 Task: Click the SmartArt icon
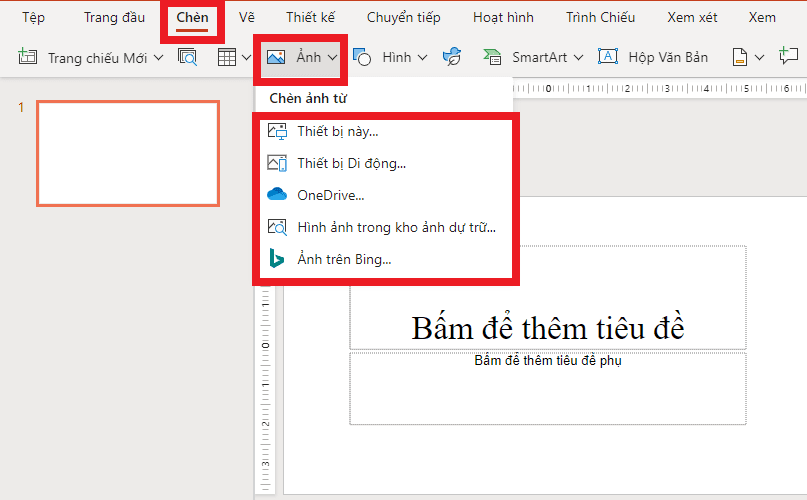pos(492,57)
